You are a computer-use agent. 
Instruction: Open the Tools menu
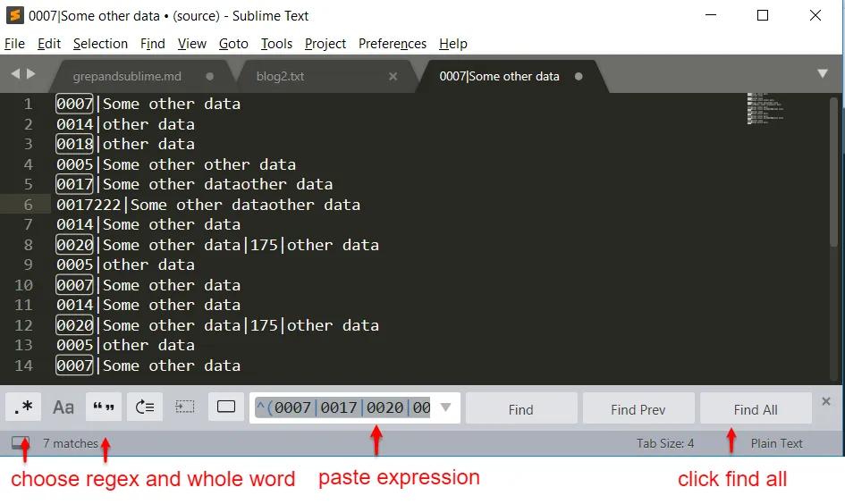276,44
